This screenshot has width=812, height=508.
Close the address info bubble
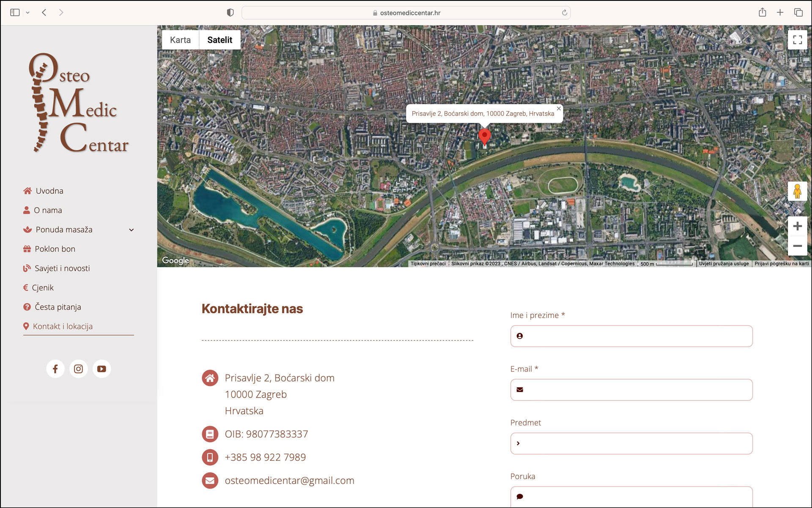point(559,109)
